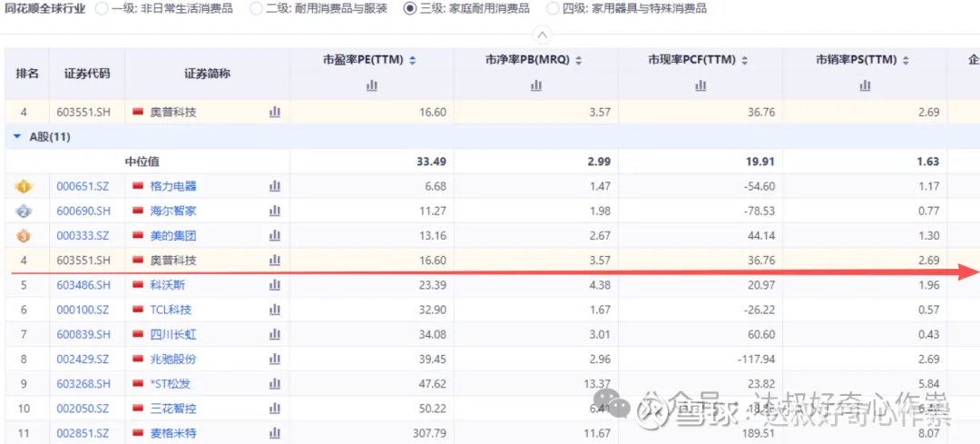
Task: Select 二级: 耐用消费品与服装 radio option
Action: [x=256, y=8]
